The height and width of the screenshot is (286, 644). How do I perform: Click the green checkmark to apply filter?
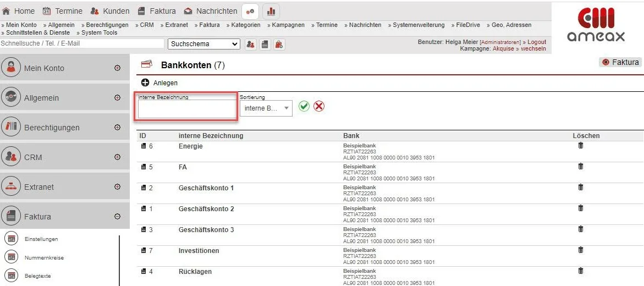click(x=304, y=106)
